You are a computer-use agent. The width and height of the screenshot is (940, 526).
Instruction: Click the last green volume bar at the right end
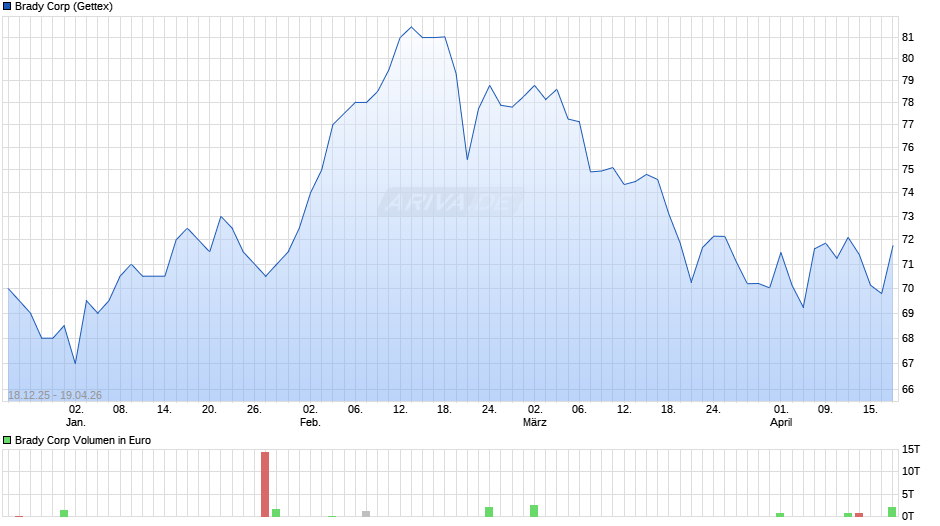pos(892,512)
